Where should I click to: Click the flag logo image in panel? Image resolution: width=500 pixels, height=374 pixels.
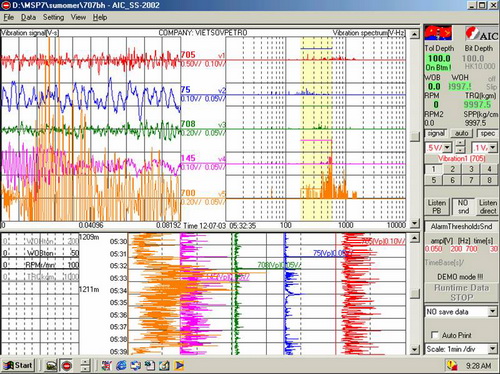(x=438, y=33)
